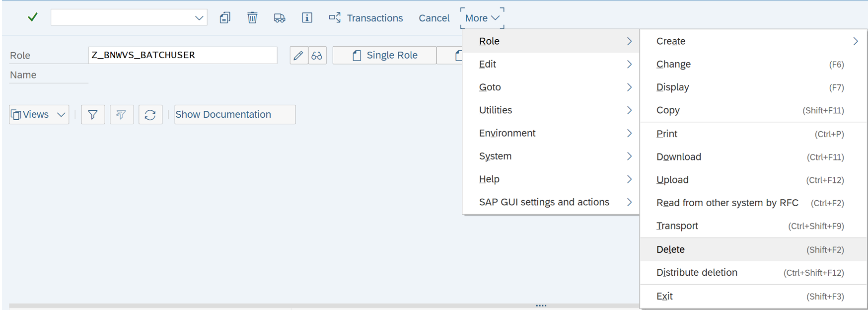
Task: Click the Role name input field
Action: pos(182,55)
